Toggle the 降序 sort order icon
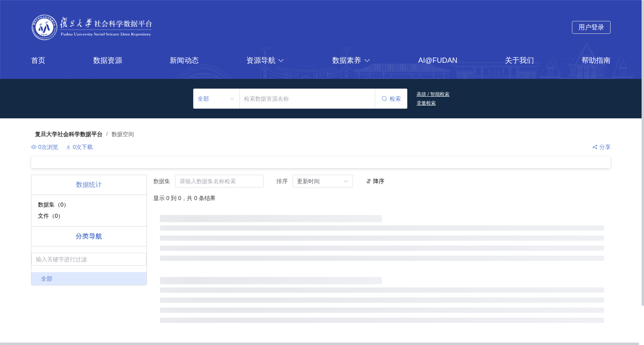Screen dimensions: 644x345 coord(368,181)
